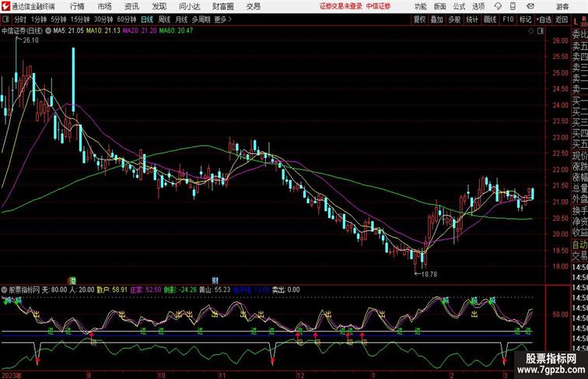Expand the 更多 periods chevron
This screenshot has width=588, height=379.
coord(222,19)
